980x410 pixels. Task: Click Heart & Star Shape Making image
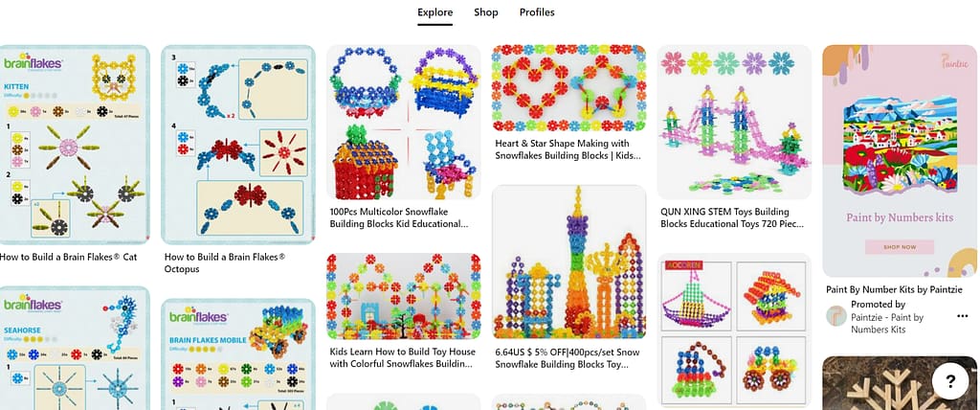[x=568, y=87]
